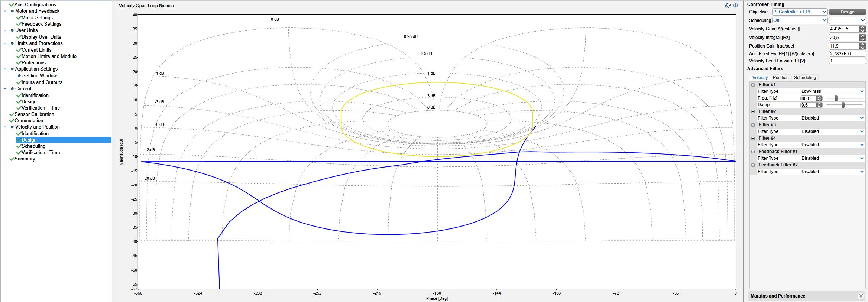Expand the Margins and Performance panel chevron
Viewport: 868px width, 302px height.
coord(861,296)
